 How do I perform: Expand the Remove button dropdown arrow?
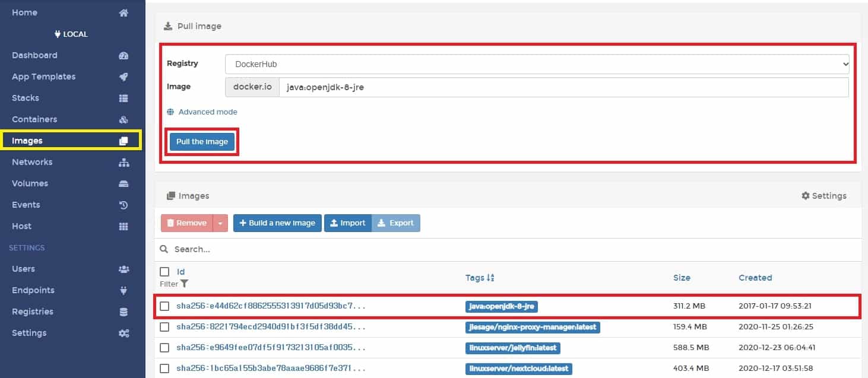[220, 223]
